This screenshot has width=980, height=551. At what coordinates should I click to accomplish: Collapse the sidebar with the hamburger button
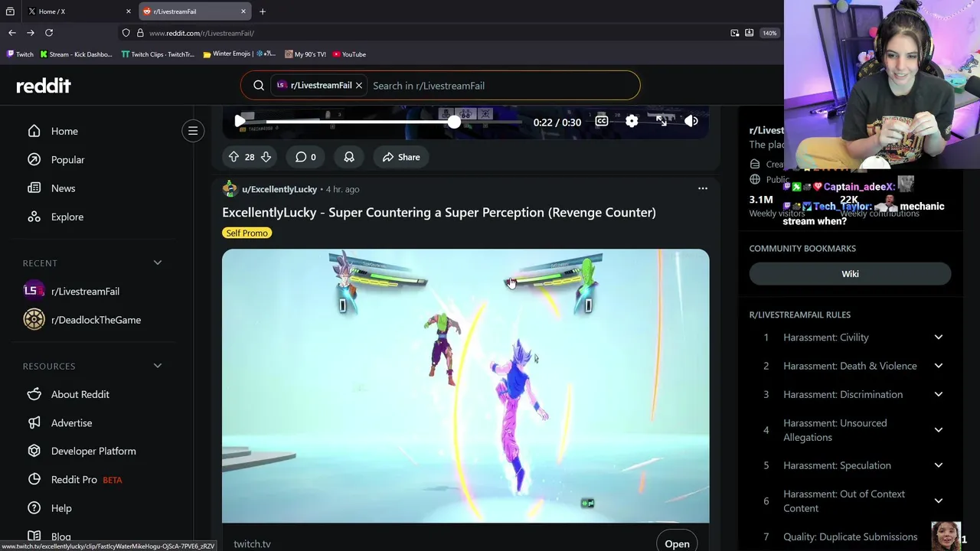click(193, 131)
